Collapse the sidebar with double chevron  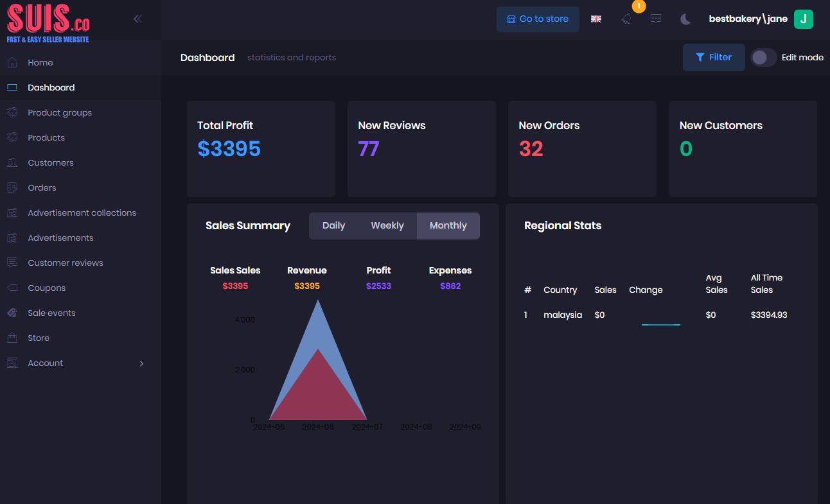[137, 19]
